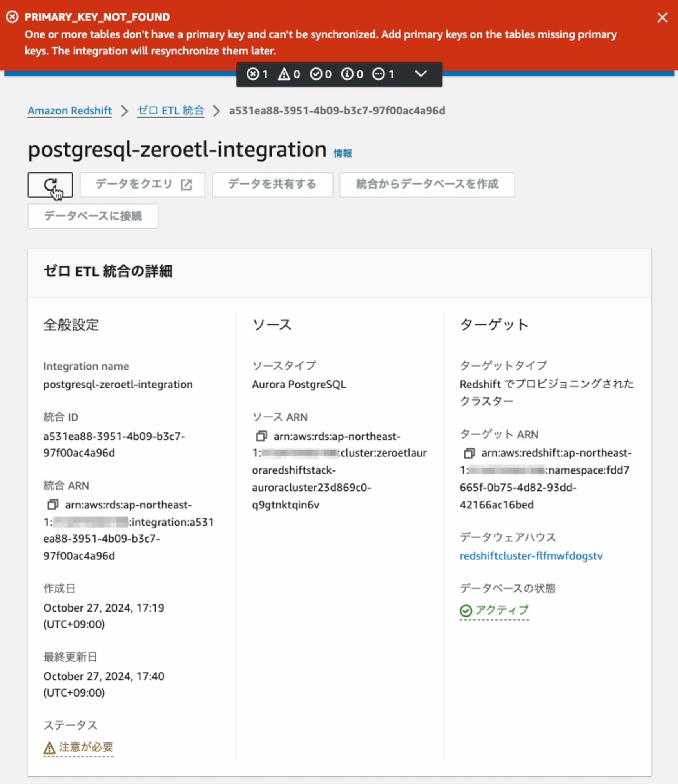Dismiss the PRIMARY_KEY_NOT_FOUND error banner
The image size is (678, 784).
662,18
